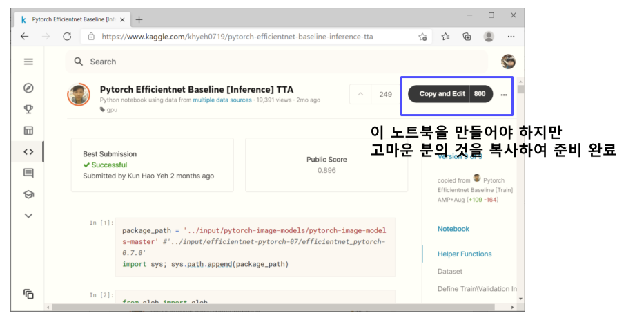Click the vertical scrollbar up arrow
Viewport: 644px width, 318px height.
tap(520, 80)
